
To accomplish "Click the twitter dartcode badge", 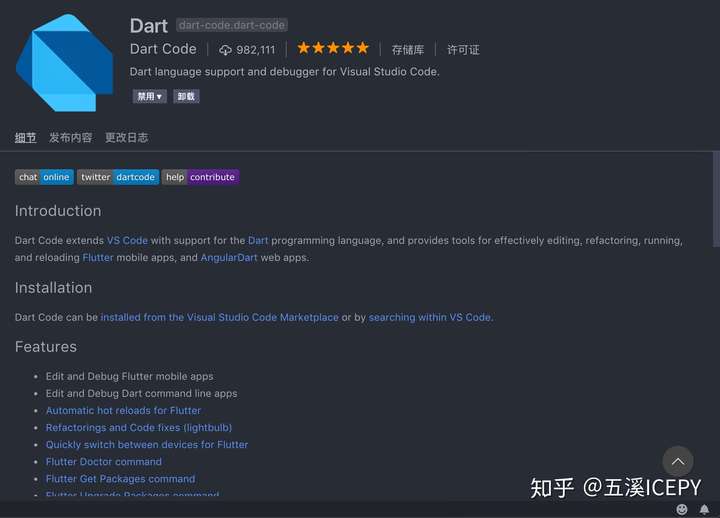I will (x=118, y=177).
